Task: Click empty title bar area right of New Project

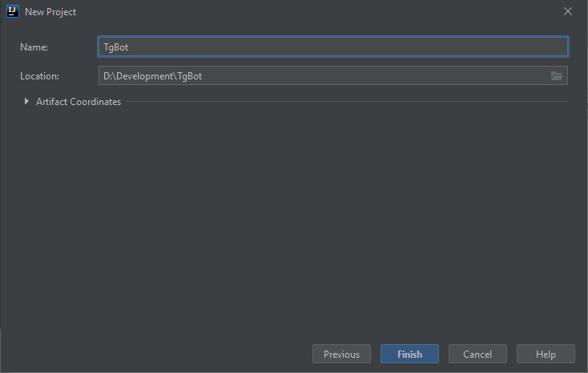Action: coord(319,12)
